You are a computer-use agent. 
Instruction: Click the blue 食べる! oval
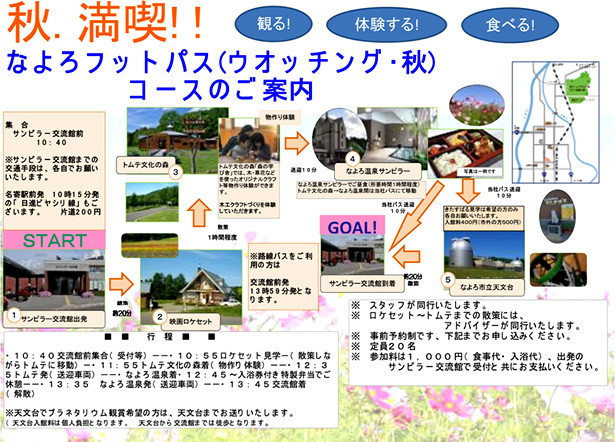[510, 25]
